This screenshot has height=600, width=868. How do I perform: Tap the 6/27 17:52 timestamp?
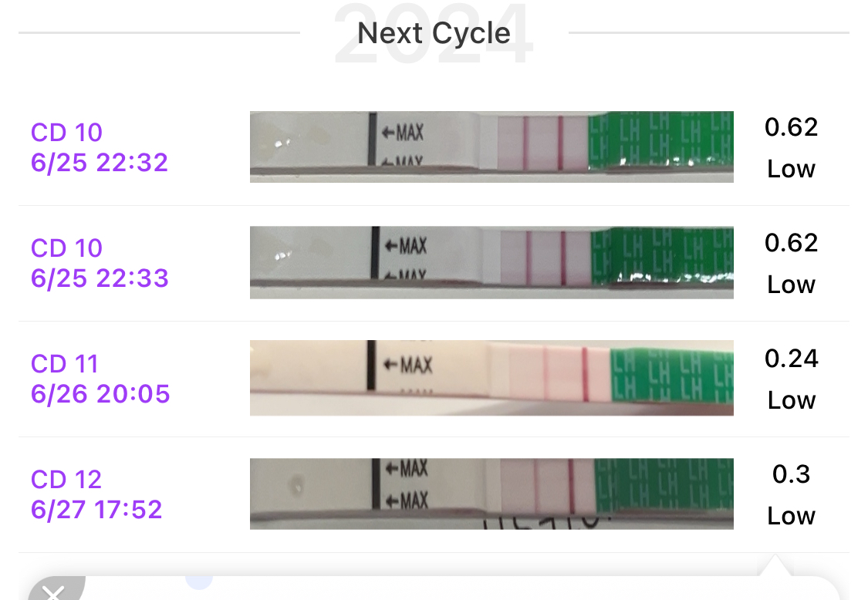point(96,510)
